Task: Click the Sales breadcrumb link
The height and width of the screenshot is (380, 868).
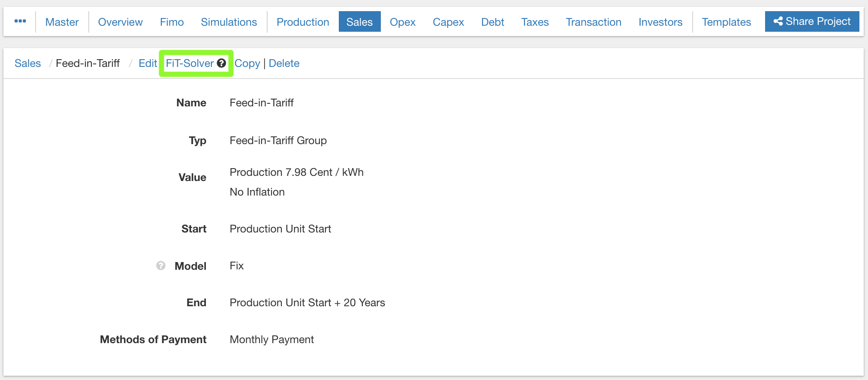Action: coord(28,63)
